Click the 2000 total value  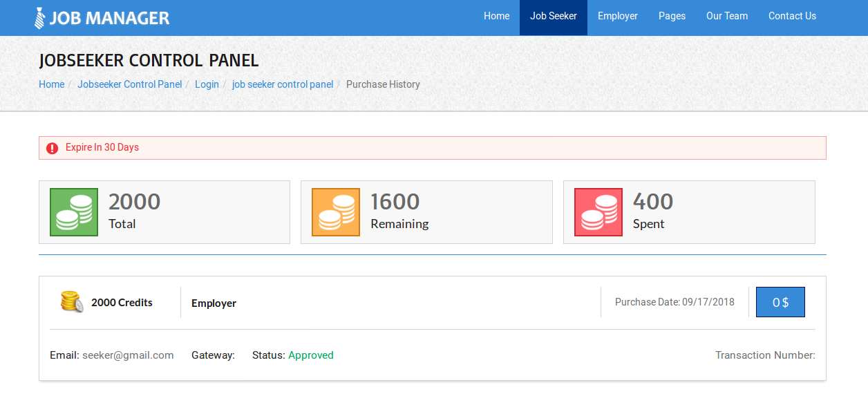click(x=134, y=201)
